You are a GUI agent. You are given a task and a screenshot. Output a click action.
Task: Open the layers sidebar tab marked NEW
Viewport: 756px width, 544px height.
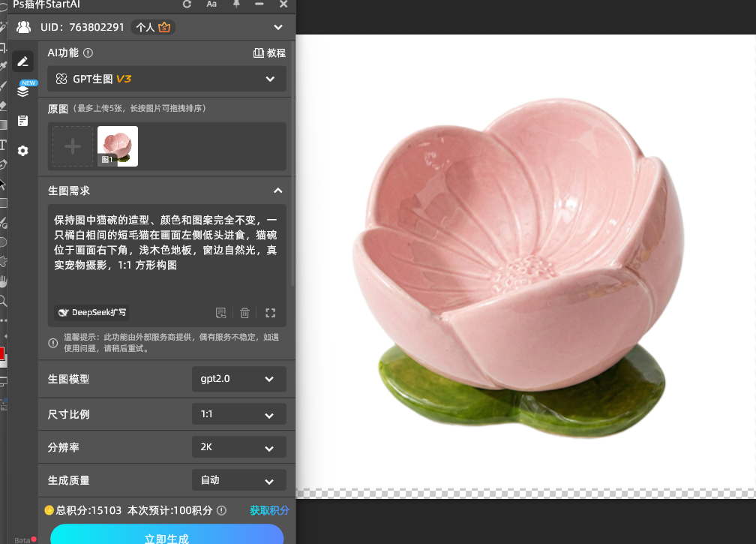coord(22,91)
